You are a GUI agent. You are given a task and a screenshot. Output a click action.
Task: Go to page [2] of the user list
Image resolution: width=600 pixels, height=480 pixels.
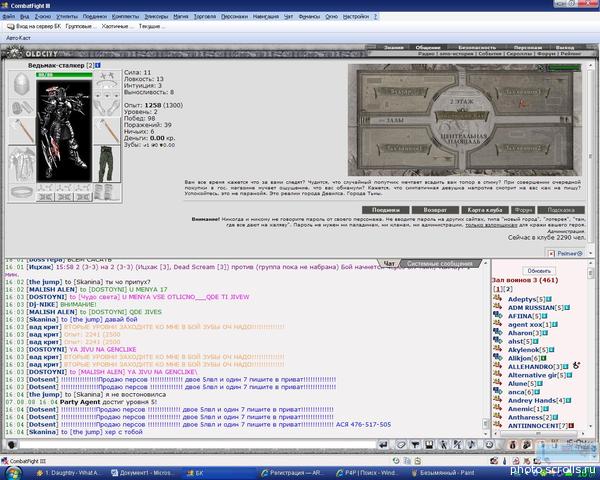pyautogui.click(x=509, y=289)
